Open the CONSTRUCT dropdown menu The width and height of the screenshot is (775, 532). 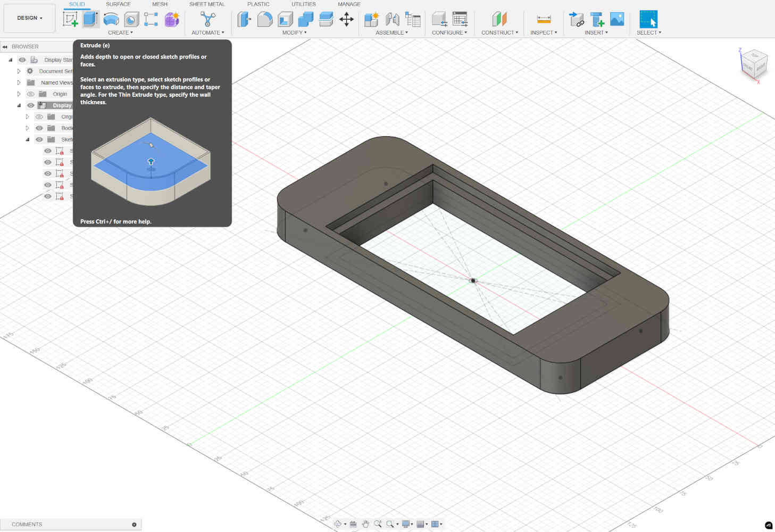(x=499, y=32)
